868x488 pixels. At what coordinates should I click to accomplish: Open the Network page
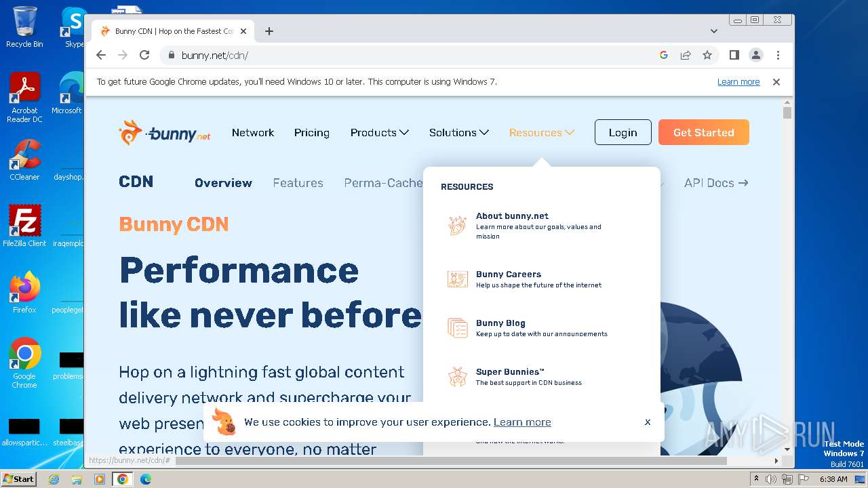click(253, 133)
